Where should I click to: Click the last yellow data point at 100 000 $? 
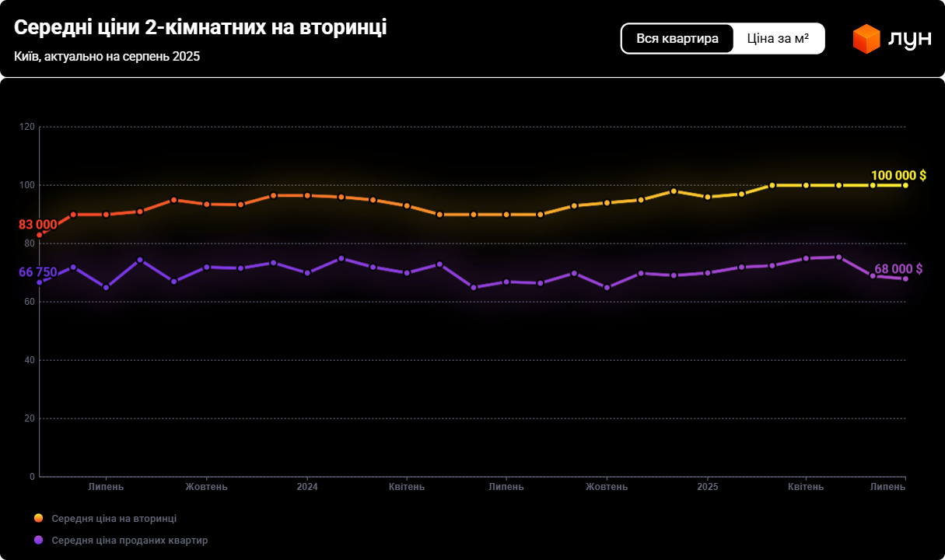pyautogui.click(x=905, y=185)
